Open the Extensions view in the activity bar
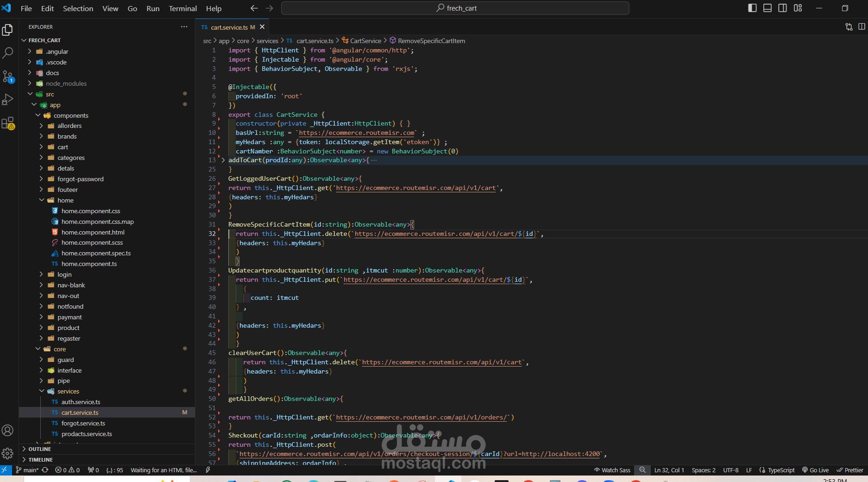The height and width of the screenshot is (482, 868). click(7, 123)
